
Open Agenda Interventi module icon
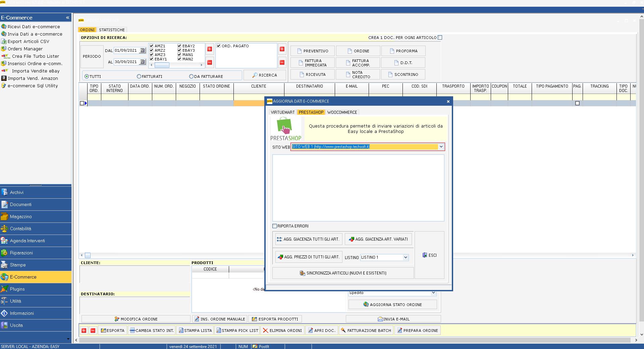click(4, 241)
